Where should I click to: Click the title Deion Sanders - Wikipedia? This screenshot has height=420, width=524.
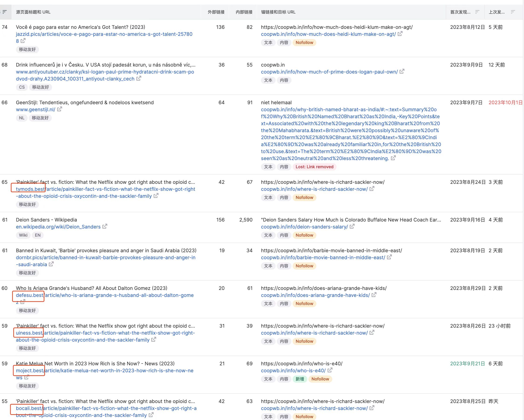(x=46, y=220)
